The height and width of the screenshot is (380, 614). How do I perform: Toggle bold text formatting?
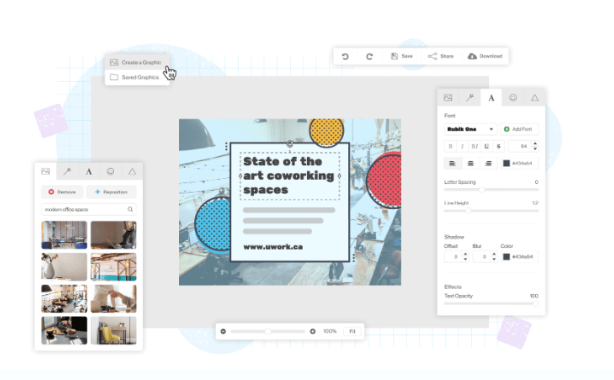tap(450, 146)
